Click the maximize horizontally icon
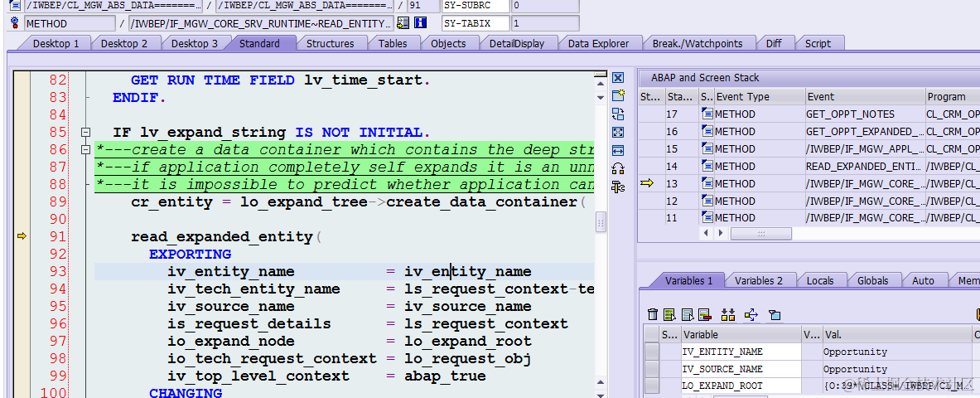The width and height of the screenshot is (980, 398). point(617,150)
